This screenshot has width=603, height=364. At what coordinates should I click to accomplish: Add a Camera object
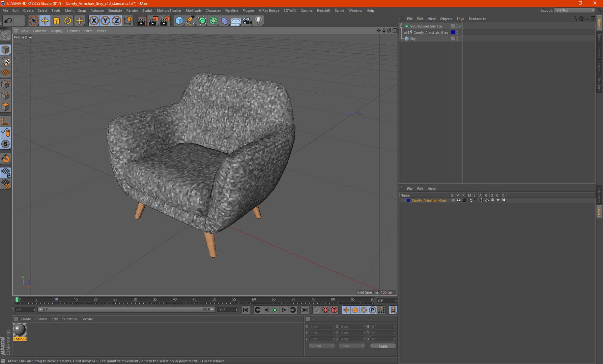pos(247,21)
